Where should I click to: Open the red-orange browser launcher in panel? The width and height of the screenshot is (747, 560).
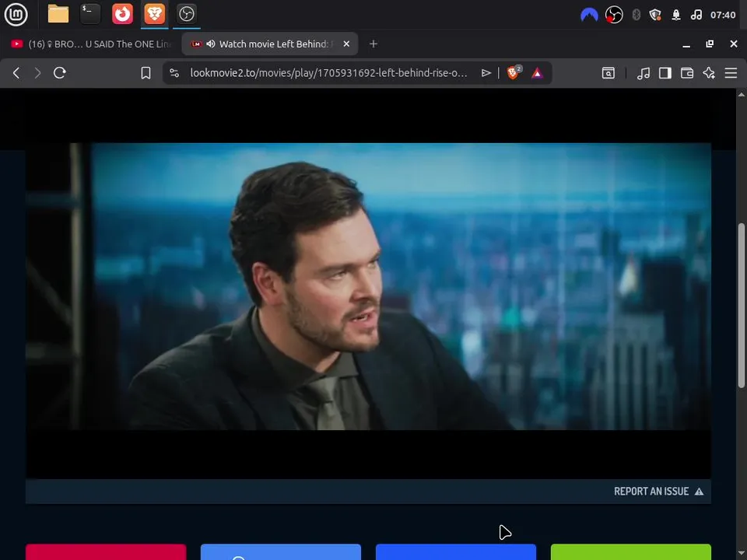point(122,14)
